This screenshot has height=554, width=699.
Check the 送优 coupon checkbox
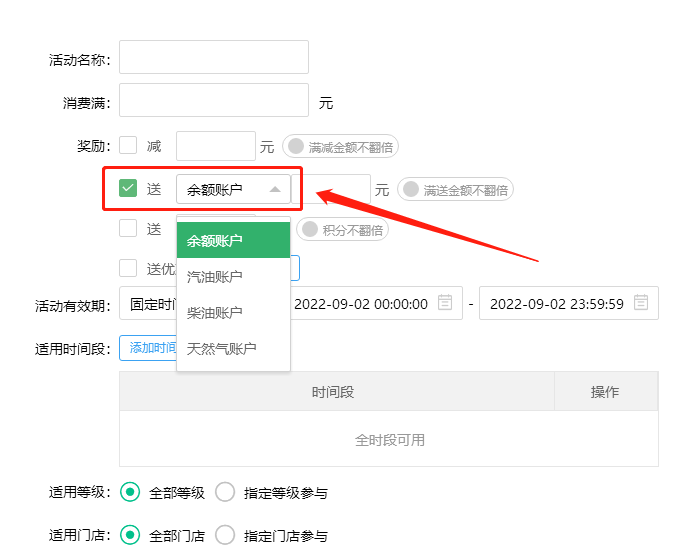(x=128, y=267)
